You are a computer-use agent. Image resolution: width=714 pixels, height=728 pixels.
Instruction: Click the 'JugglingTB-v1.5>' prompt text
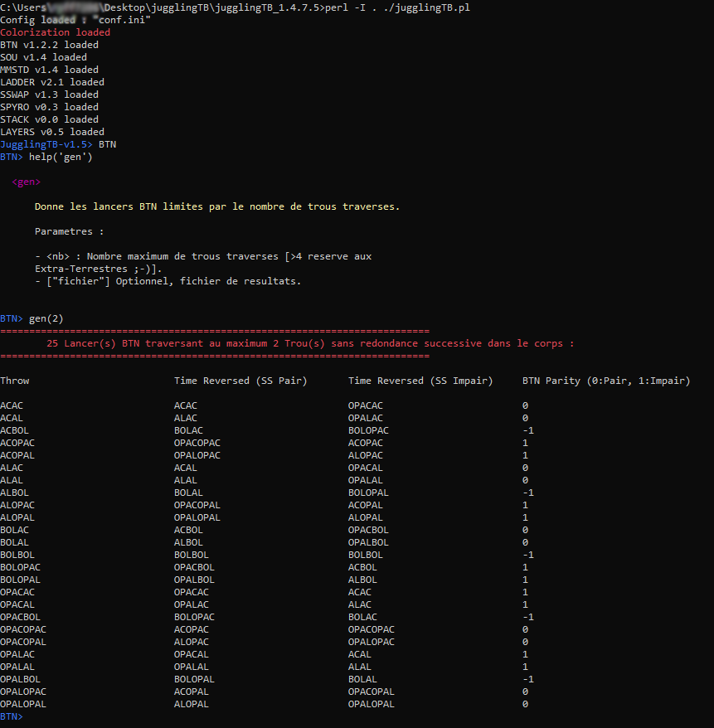click(x=46, y=144)
